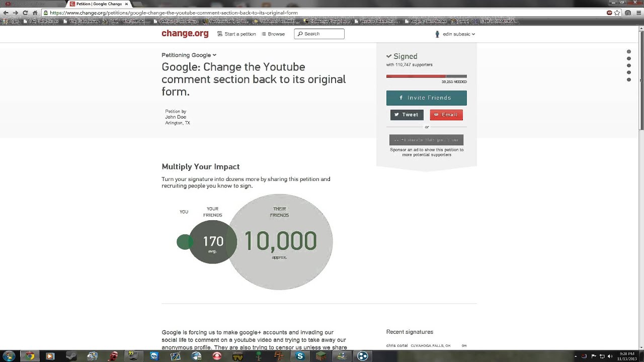Click the browser forward arrow
The width and height of the screenshot is (644, 362).
(16, 13)
